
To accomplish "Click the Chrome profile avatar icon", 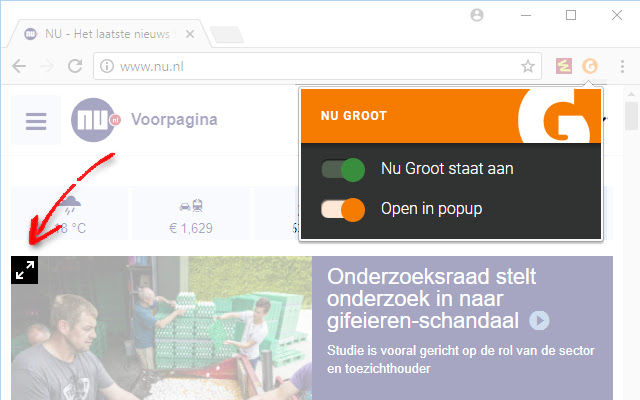I will pos(477,15).
